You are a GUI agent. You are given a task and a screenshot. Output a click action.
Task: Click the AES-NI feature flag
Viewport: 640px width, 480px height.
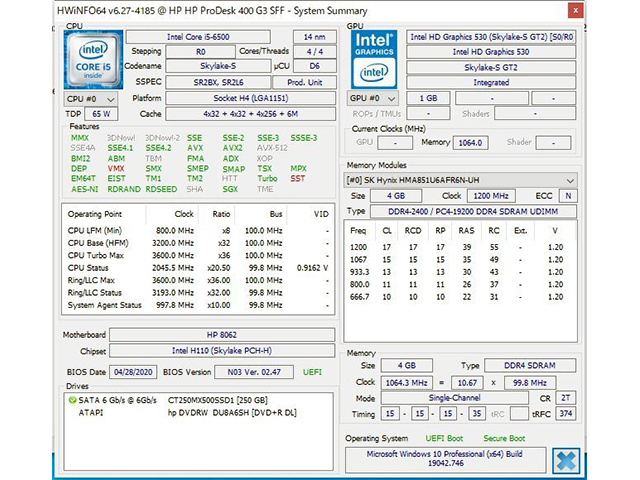click(84, 189)
